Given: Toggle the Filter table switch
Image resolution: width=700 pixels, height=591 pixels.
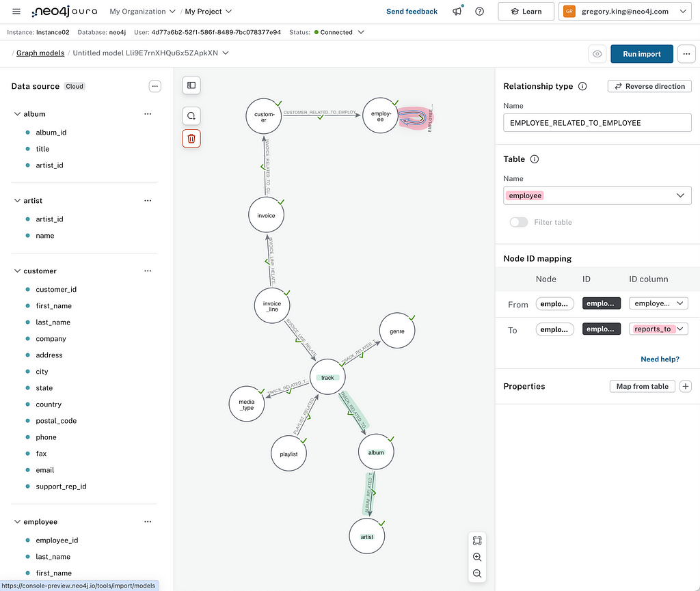Looking at the screenshot, I should tap(519, 222).
